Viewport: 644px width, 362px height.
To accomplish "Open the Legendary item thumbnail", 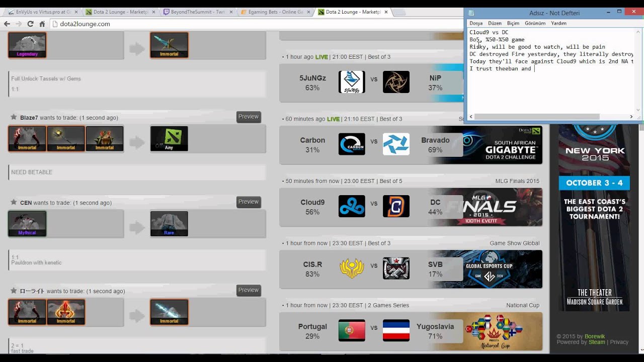I will [27, 45].
